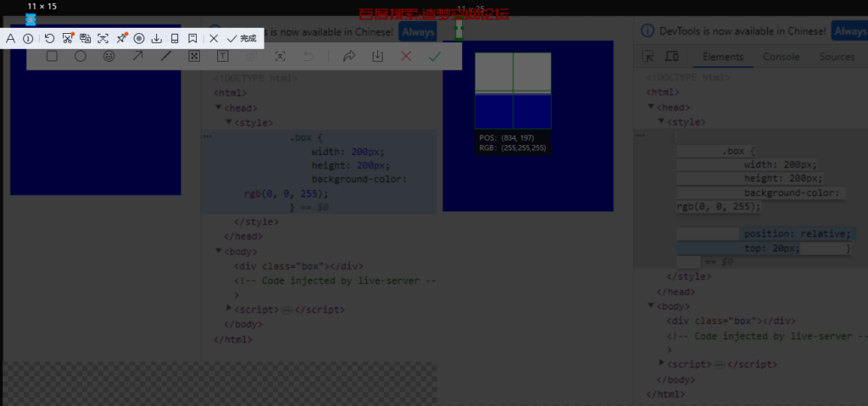Cancel capture with the white toolbar X
Screen dimensions: 868x406
click(x=214, y=38)
